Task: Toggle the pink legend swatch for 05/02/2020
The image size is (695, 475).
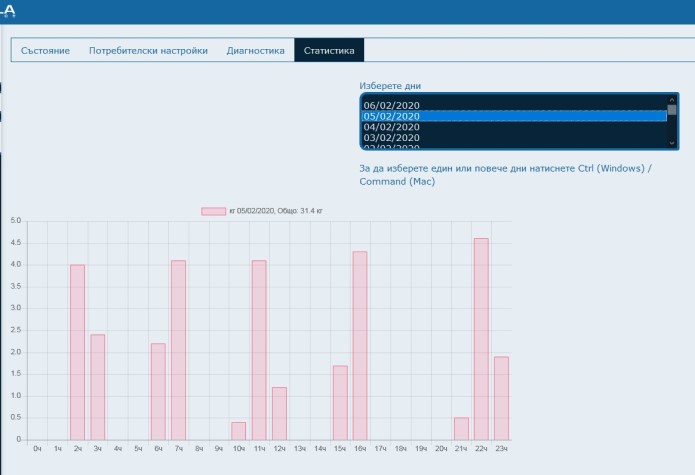Action: [214, 211]
